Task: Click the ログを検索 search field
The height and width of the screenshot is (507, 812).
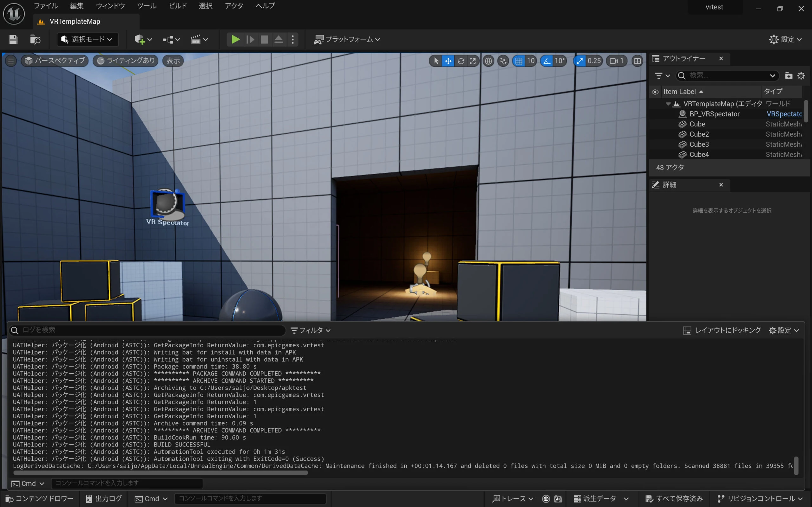Action: tap(147, 330)
